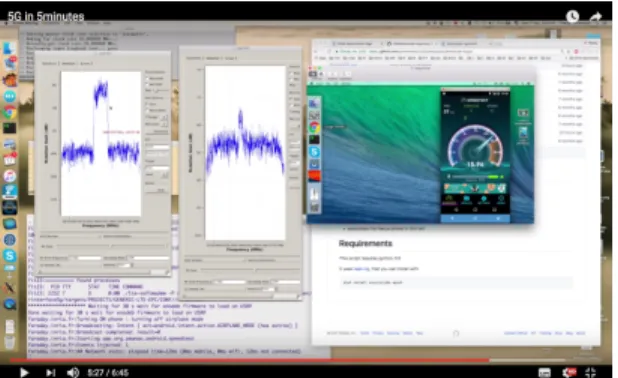Open iTunes from the dock

[x=10, y=175]
